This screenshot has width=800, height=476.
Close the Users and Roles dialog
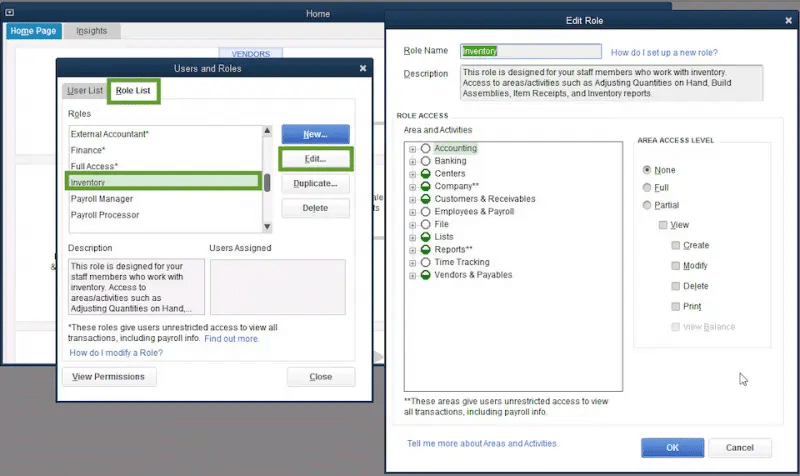pyautogui.click(x=363, y=68)
